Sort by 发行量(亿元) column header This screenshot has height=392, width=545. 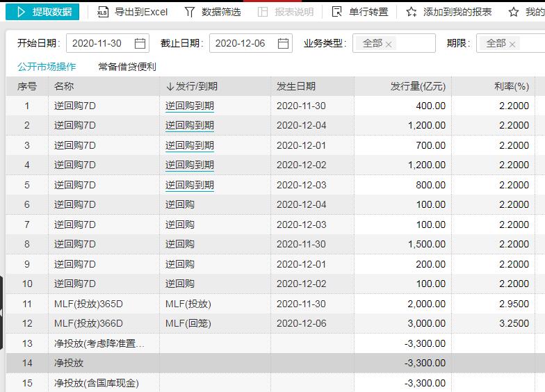(402, 86)
